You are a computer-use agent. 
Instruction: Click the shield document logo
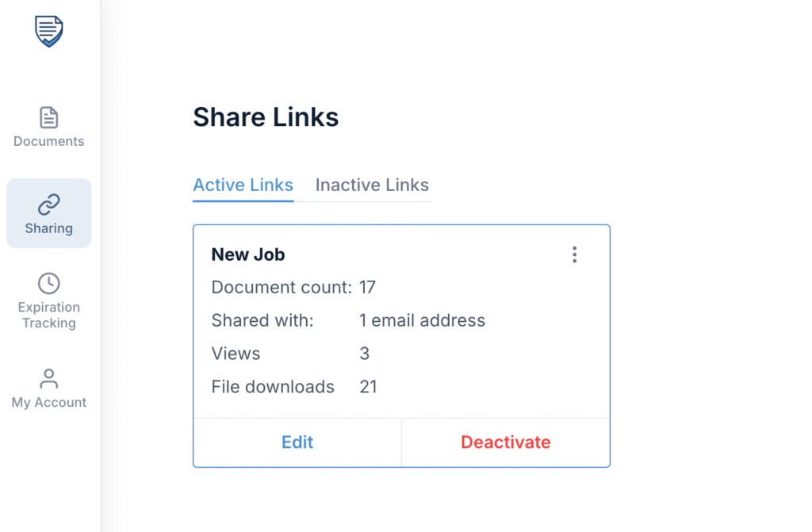(x=48, y=31)
